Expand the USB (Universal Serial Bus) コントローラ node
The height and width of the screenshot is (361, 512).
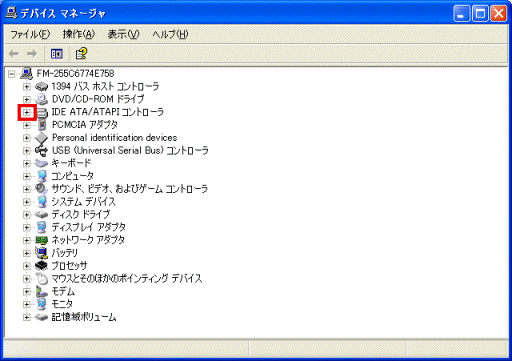coord(26,151)
